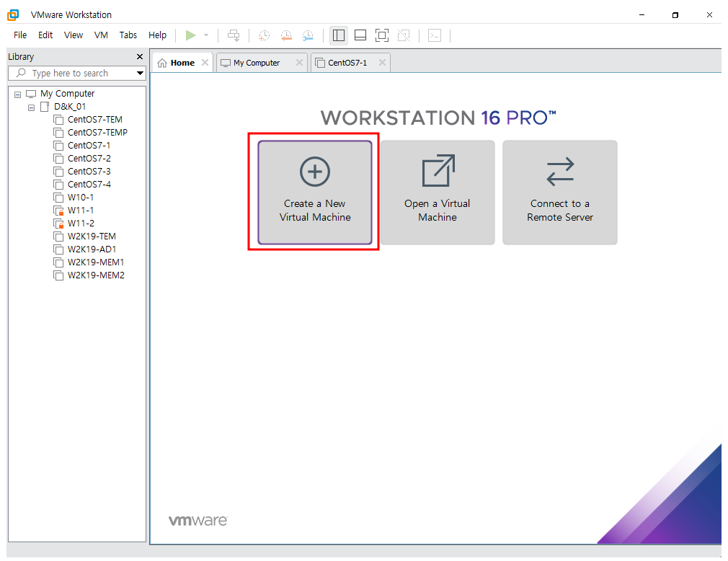Open the Tabs menu
The width and height of the screenshot is (728, 561).
tap(128, 35)
